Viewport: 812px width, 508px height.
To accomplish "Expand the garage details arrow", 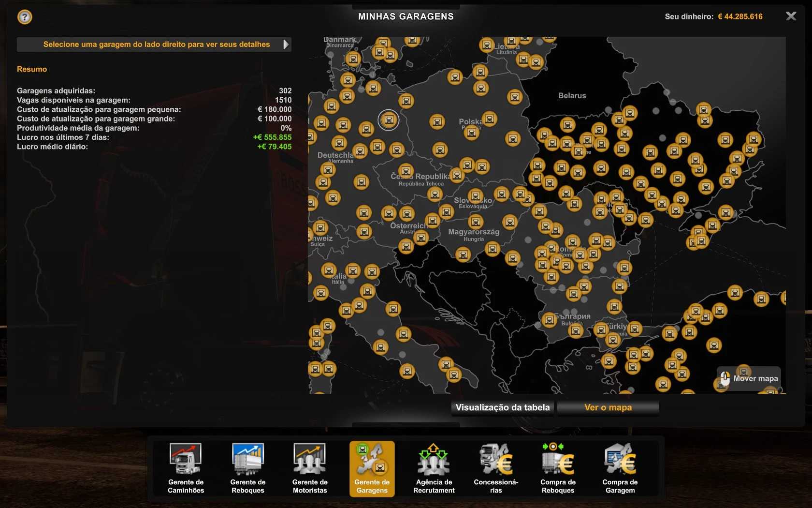I will click(286, 45).
